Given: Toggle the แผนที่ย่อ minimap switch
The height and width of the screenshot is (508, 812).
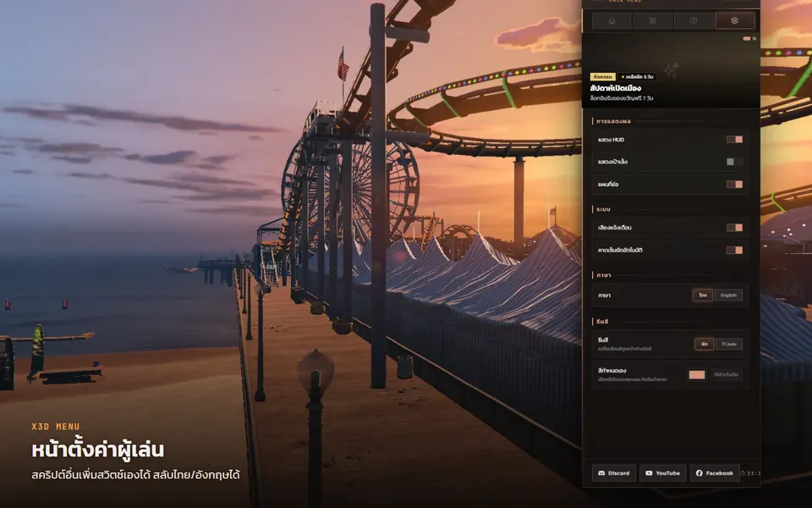Looking at the screenshot, I should pos(734,184).
